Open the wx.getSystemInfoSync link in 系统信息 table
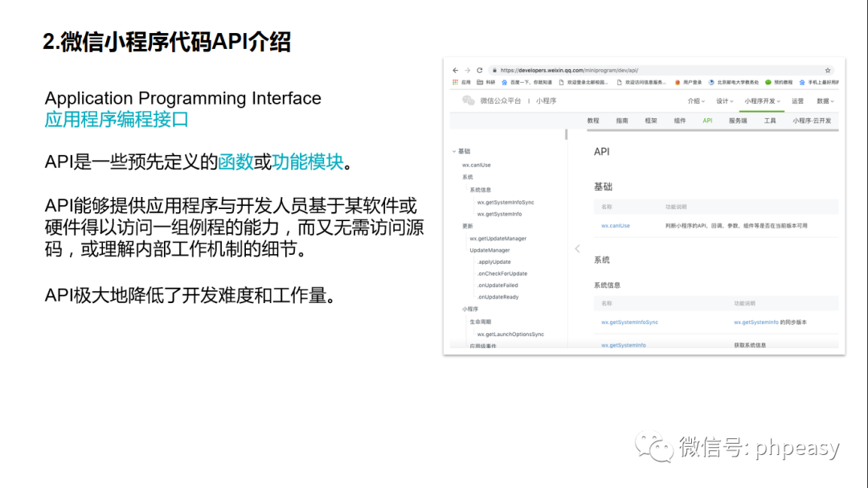 tap(629, 322)
